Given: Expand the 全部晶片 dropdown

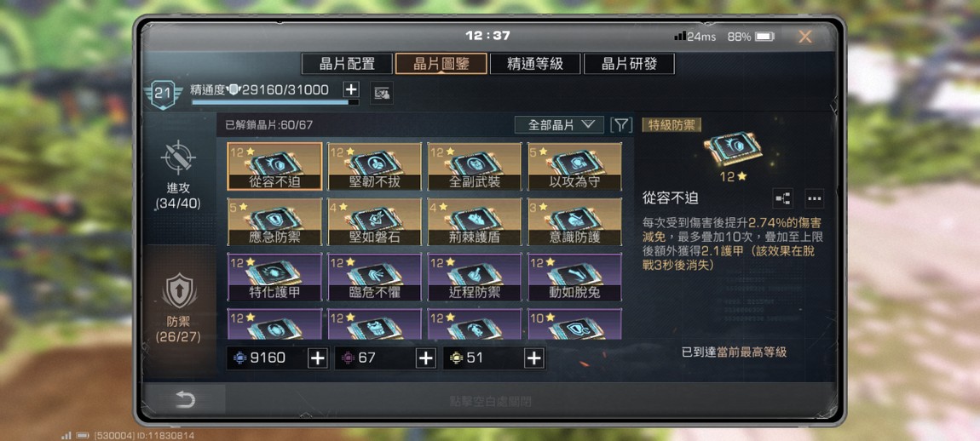Looking at the screenshot, I should 559,125.
